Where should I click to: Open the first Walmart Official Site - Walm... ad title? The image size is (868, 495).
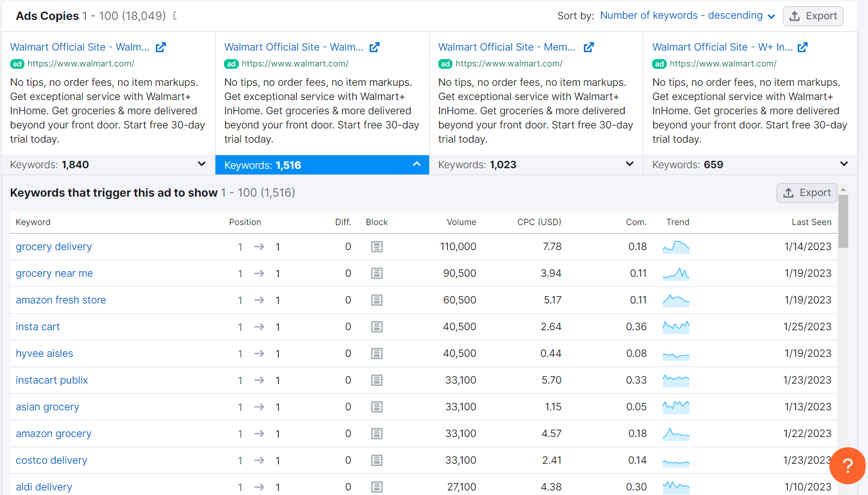(80, 47)
